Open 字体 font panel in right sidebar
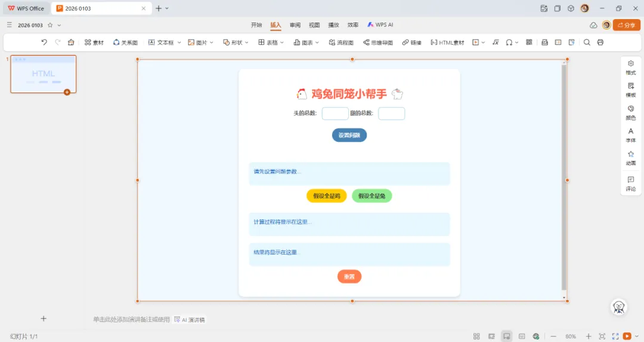 (x=631, y=135)
